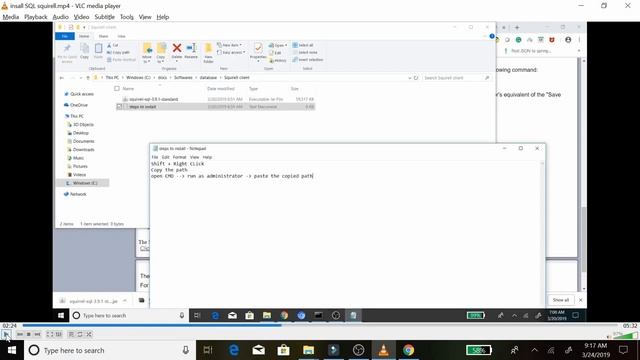
Task: Select Windows (C:) in Explorer sidebar
Action: [x=84, y=183]
